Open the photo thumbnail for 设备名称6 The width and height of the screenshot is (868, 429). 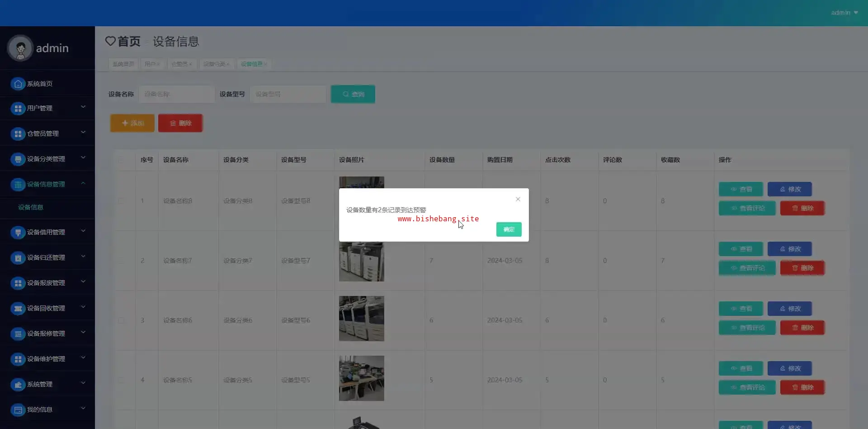click(x=362, y=319)
